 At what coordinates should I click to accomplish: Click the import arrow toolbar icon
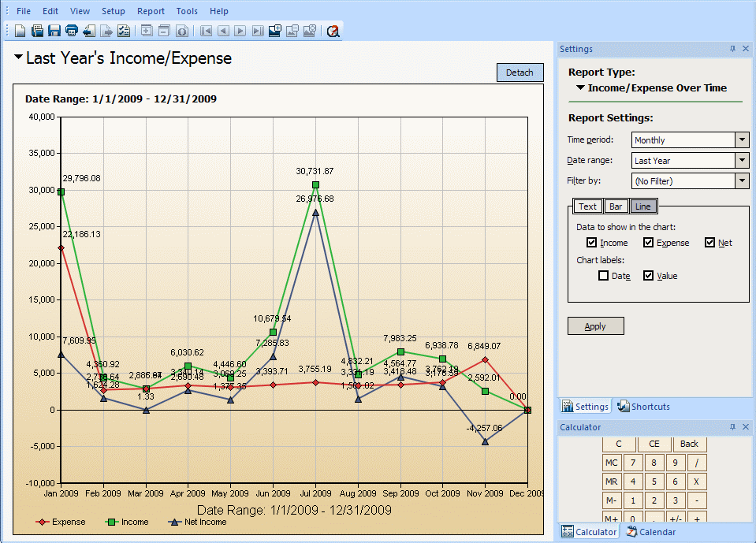click(88, 32)
